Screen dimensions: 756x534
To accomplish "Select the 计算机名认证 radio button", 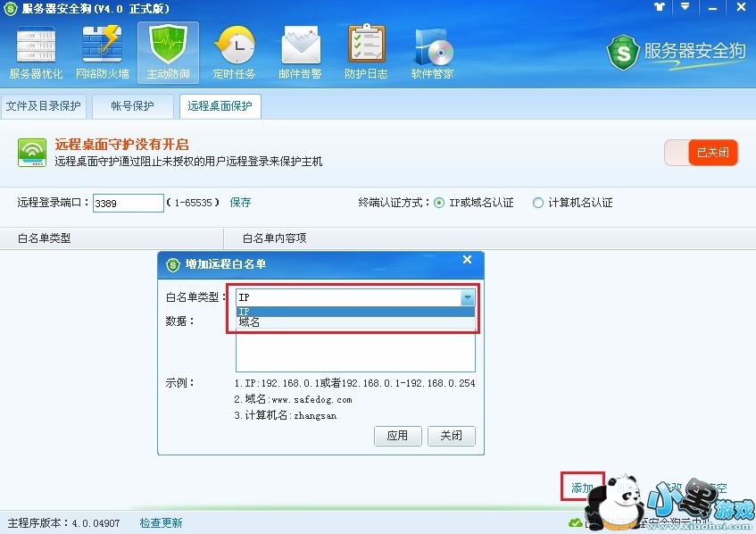I will tap(538, 203).
